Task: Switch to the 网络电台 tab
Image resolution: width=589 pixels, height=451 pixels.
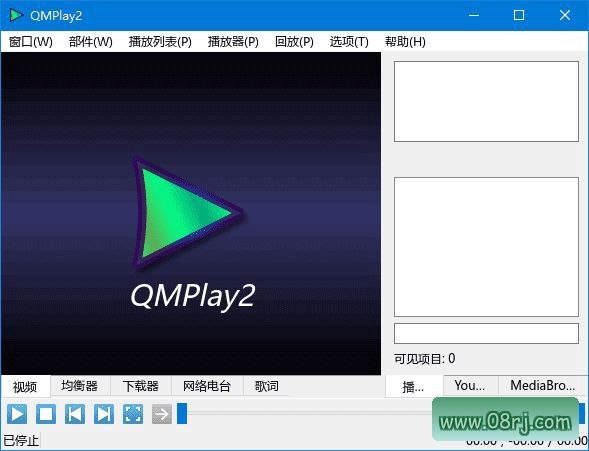Action: [207, 386]
